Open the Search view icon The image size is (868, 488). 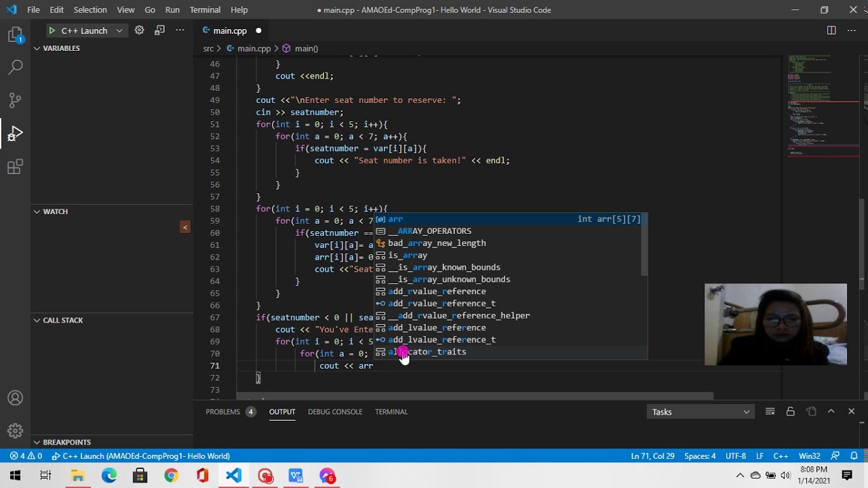pyautogui.click(x=15, y=67)
